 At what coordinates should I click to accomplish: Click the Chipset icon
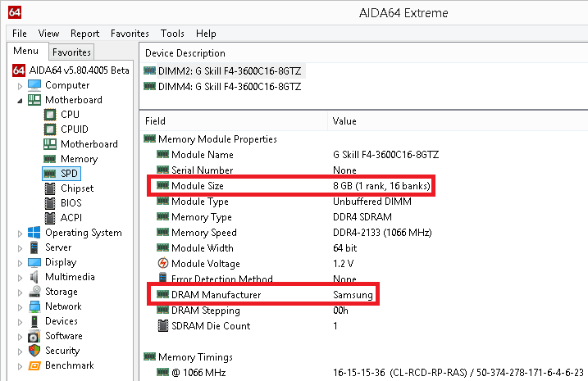[49, 188]
